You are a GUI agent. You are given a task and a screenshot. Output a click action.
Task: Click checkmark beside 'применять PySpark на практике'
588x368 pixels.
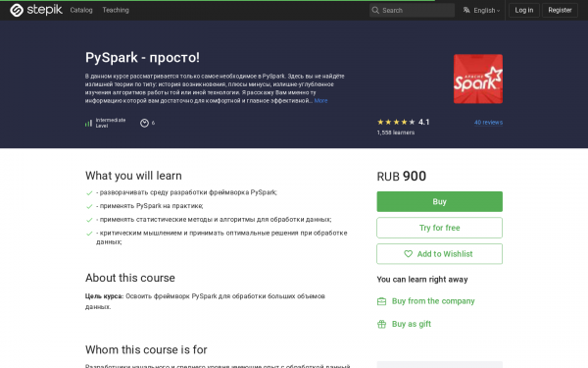tap(89, 206)
